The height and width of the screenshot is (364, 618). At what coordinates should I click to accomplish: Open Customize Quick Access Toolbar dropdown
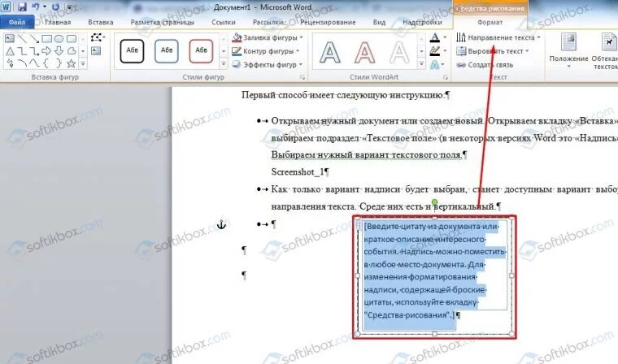(x=69, y=7)
